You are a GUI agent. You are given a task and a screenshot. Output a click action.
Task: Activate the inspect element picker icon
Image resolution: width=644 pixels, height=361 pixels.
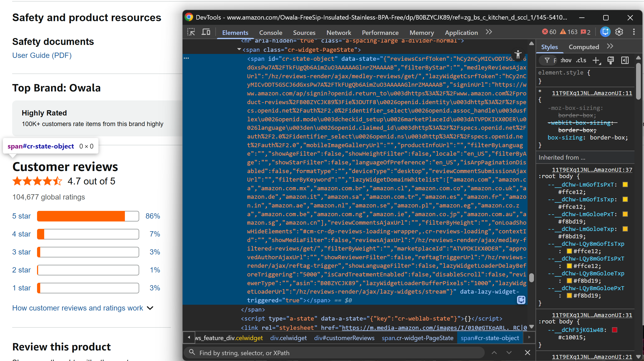pyautogui.click(x=191, y=32)
